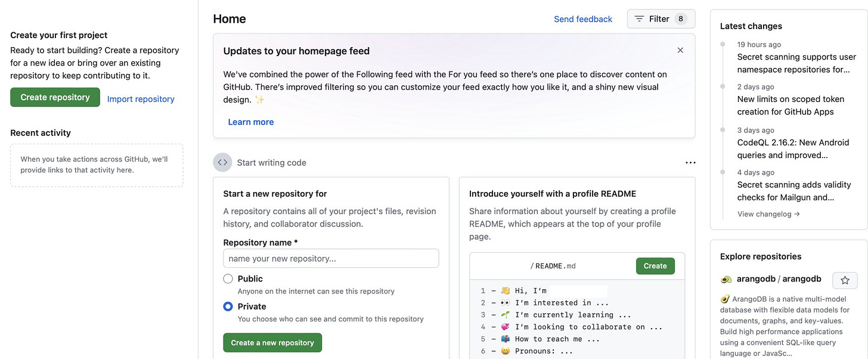The height and width of the screenshot is (359, 868).
Task: Open the CodeQL 2.16.2 changelog entry
Action: (x=793, y=149)
